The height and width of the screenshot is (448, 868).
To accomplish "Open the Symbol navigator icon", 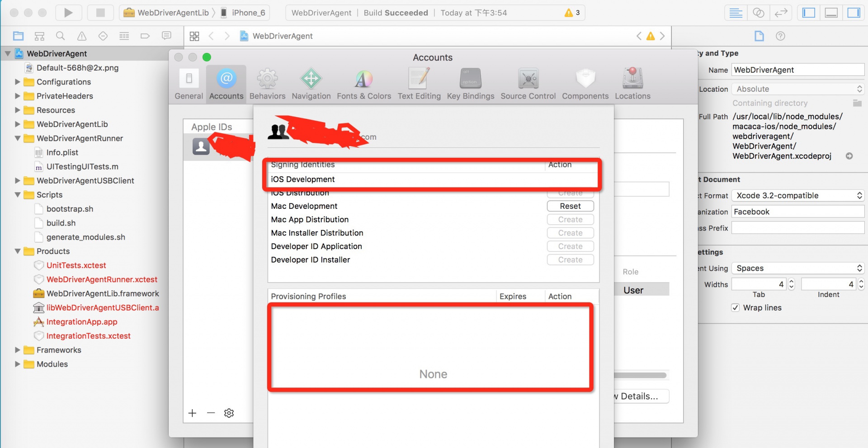I will pos(40,36).
